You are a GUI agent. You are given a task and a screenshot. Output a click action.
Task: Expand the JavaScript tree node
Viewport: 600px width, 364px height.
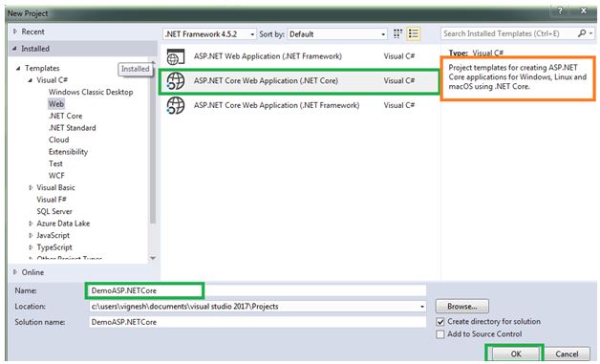click(x=31, y=235)
